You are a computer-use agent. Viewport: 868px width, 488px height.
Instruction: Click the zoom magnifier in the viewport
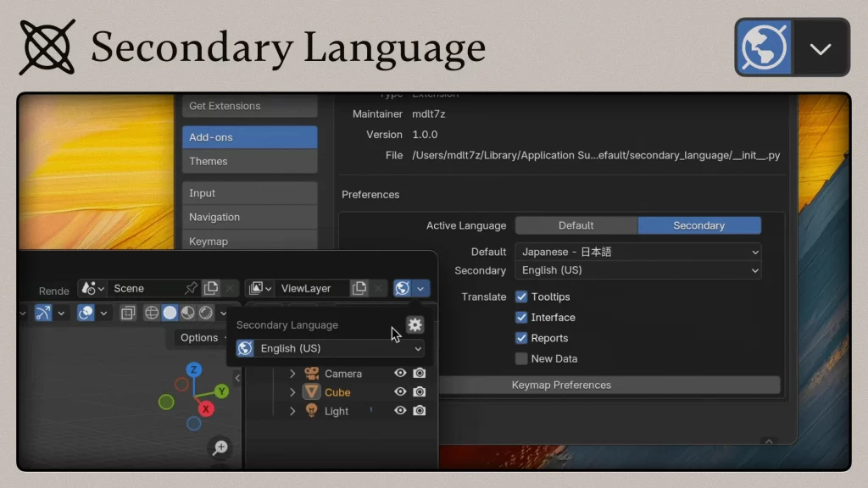click(x=220, y=447)
